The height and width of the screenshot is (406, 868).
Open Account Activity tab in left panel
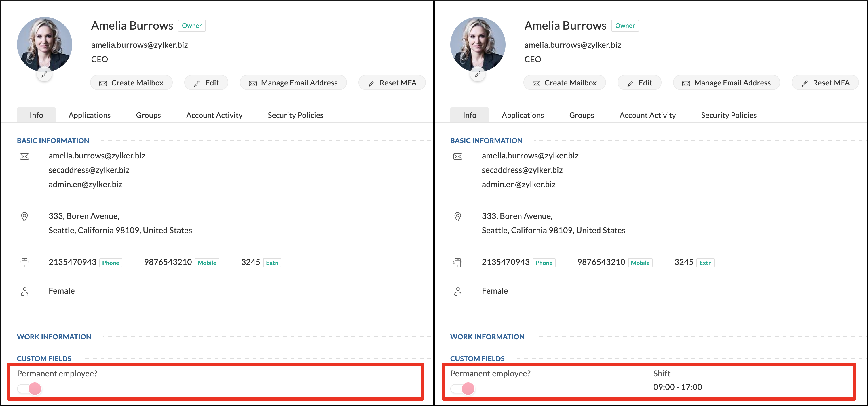214,115
